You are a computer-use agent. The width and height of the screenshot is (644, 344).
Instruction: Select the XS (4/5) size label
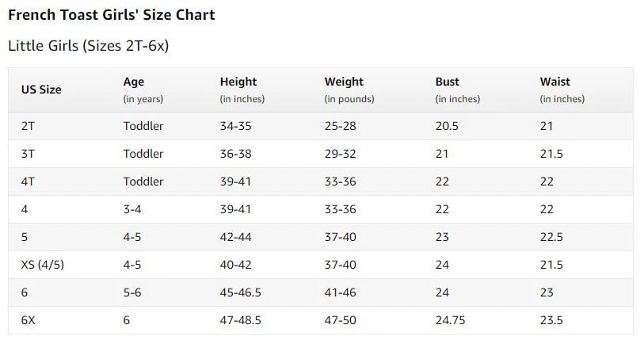click(42, 265)
